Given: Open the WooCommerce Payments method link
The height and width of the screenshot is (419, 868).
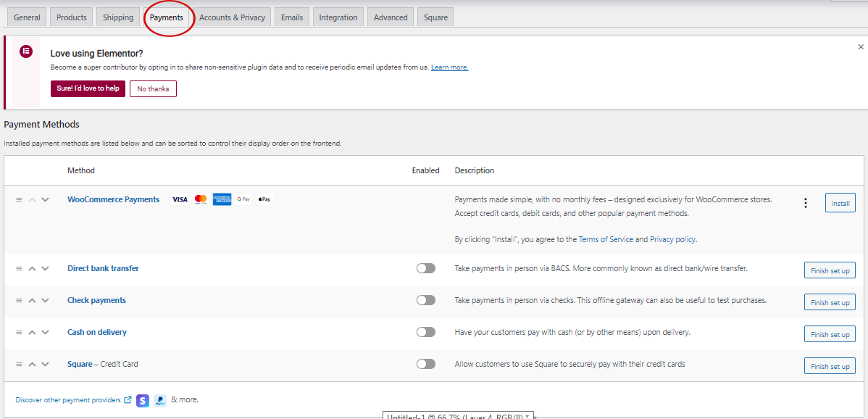Looking at the screenshot, I should click(x=114, y=199).
